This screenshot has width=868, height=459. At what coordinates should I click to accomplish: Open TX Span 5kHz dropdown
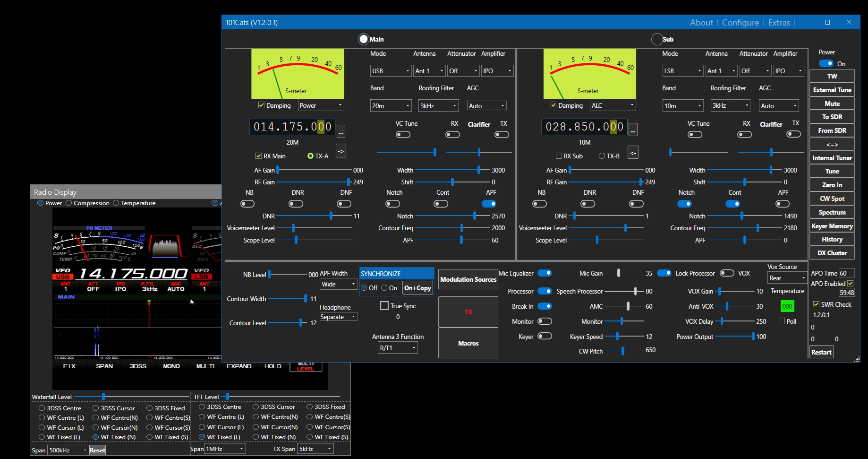(315, 449)
